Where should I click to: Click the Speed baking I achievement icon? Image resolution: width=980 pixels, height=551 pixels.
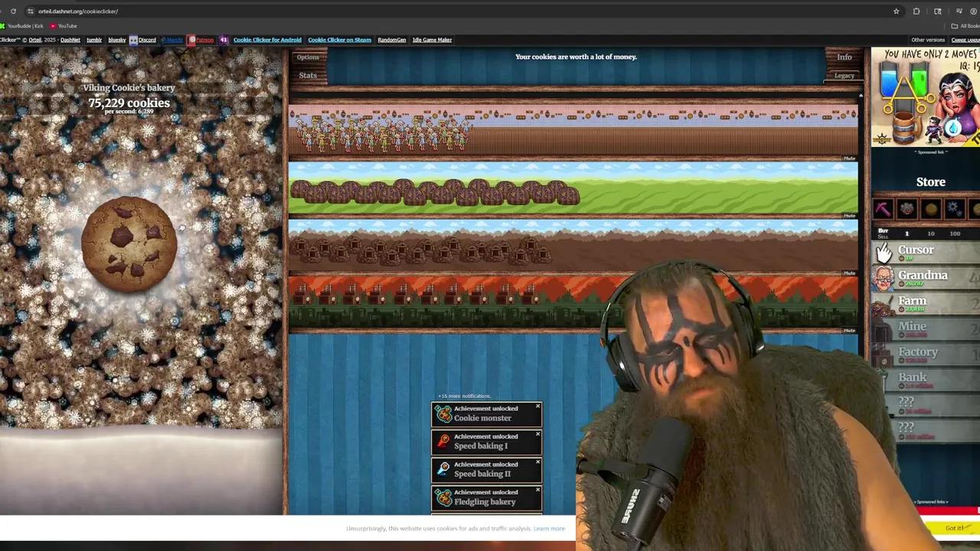pyautogui.click(x=443, y=442)
